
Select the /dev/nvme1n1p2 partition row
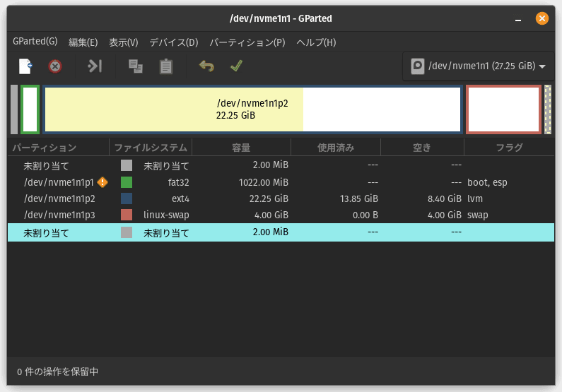(x=281, y=198)
